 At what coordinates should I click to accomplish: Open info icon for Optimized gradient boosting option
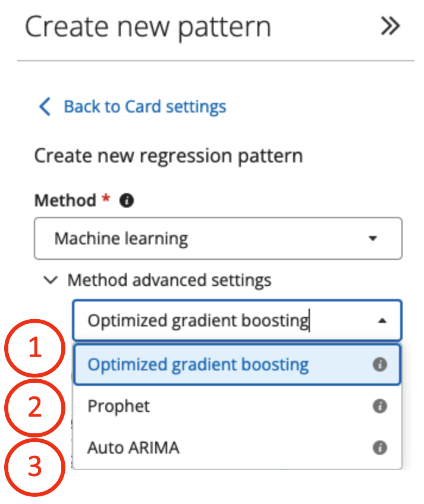(379, 364)
